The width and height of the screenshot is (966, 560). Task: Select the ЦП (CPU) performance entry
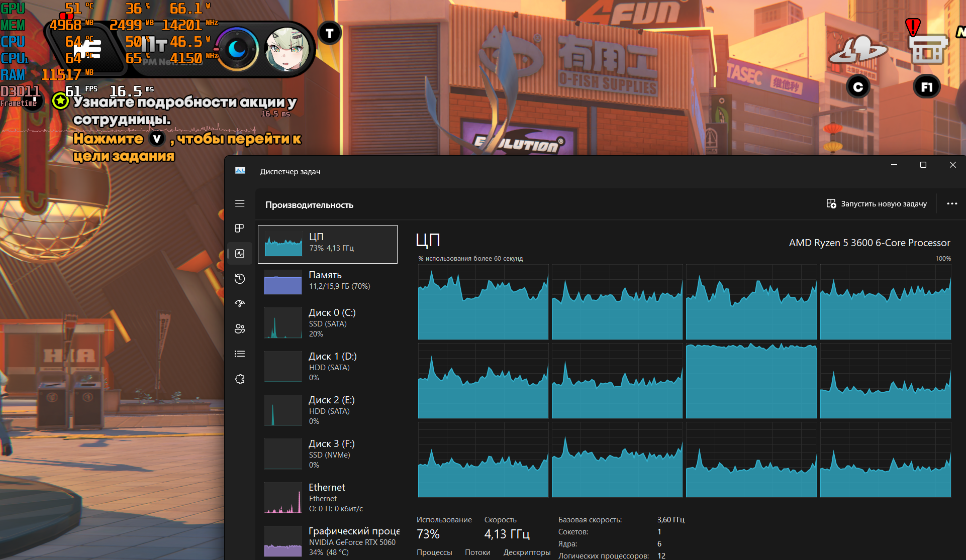328,244
